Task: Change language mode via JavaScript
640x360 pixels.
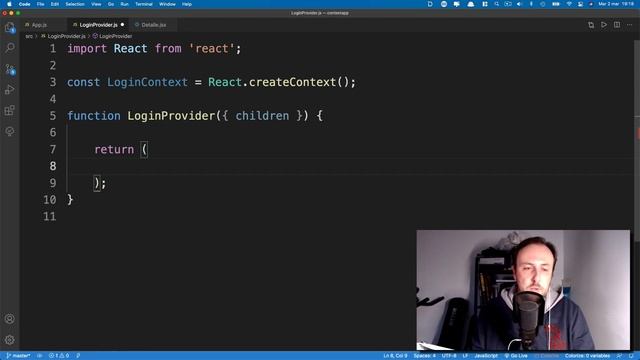Action: [486, 356]
